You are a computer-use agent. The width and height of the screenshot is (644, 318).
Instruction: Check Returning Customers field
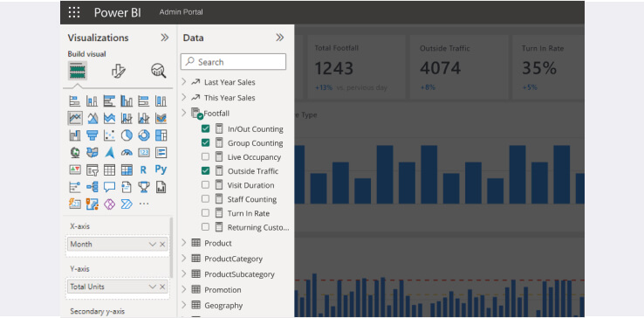coord(205,227)
